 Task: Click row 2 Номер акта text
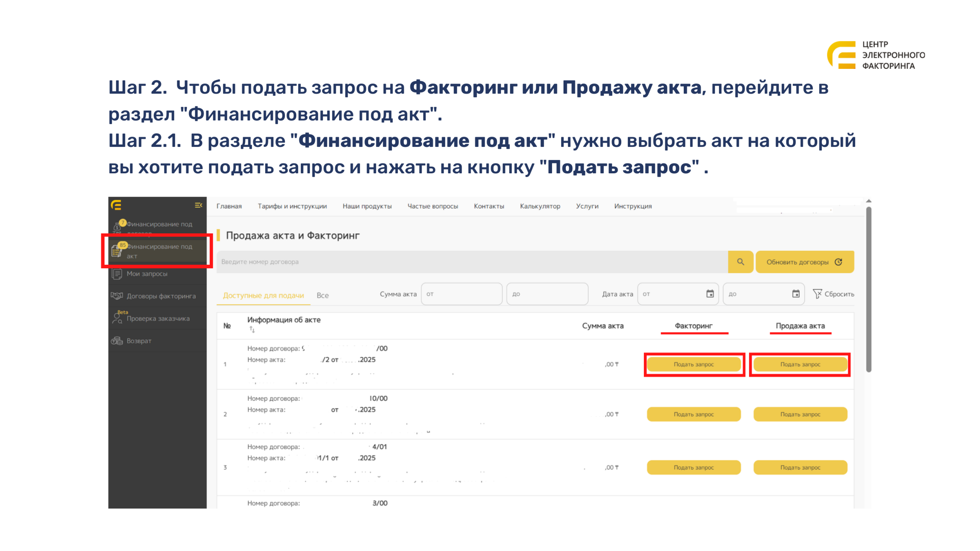311,409
